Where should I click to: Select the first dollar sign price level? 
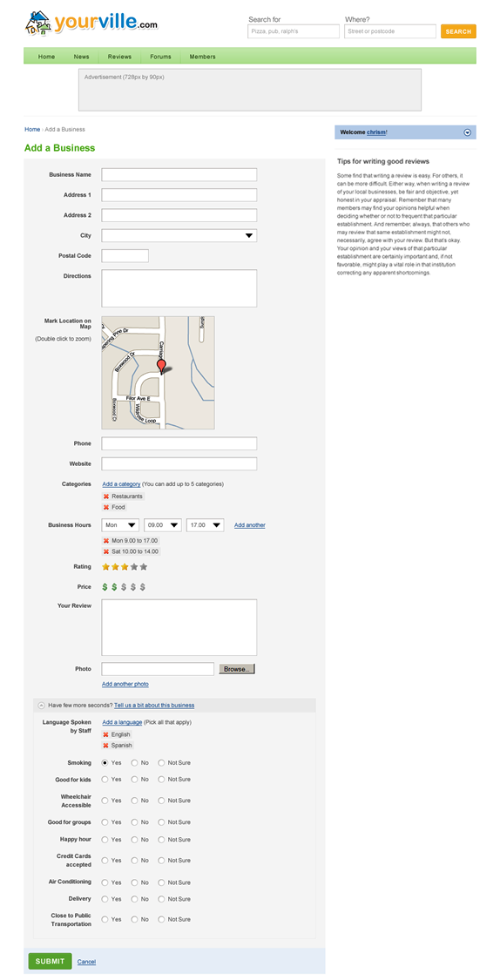105,587
